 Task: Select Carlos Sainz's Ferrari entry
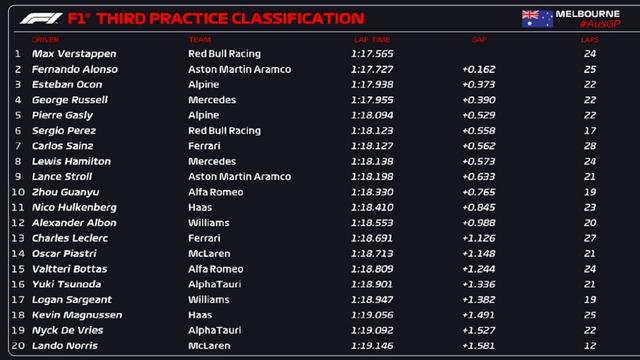[x=204, y=146]
